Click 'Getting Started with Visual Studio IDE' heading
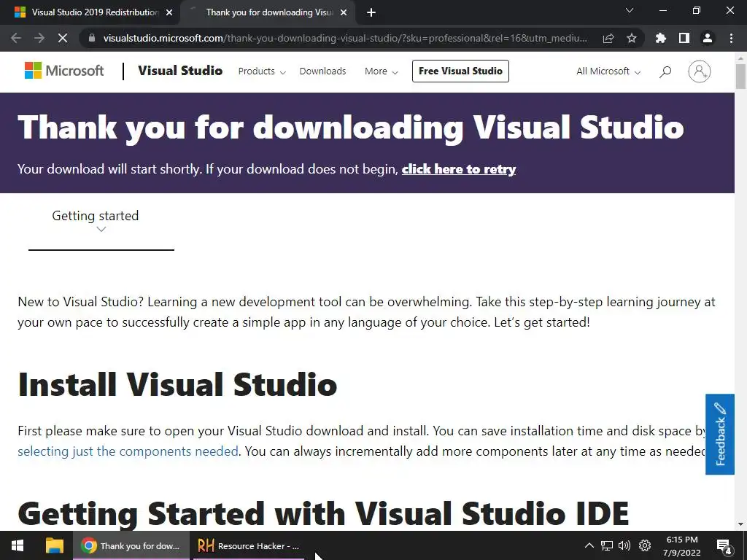 323,513
